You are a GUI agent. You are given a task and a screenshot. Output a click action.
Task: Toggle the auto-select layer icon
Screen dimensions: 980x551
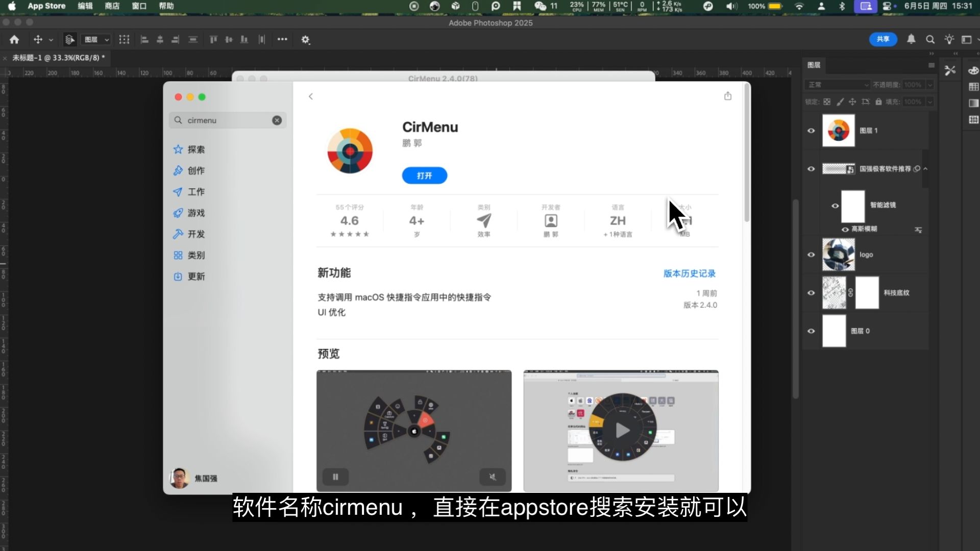coord(70,39)
